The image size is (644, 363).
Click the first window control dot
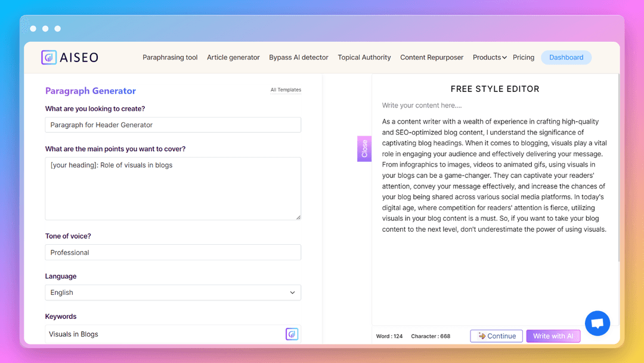coord(33,29)
